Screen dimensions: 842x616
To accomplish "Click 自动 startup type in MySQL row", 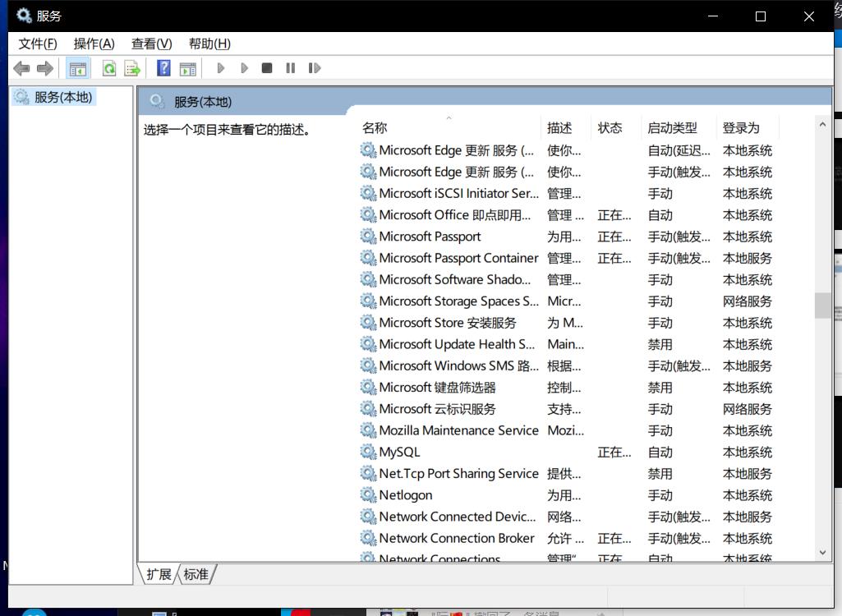I will pyautogui.click(x=660, y=453).
